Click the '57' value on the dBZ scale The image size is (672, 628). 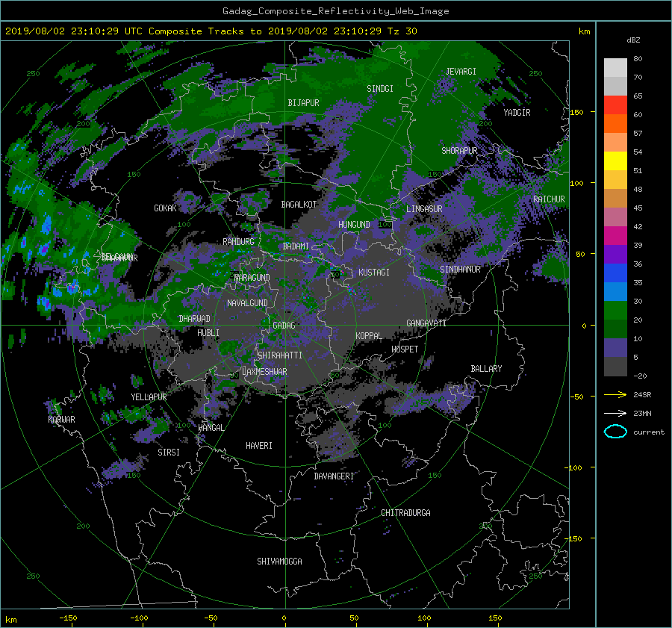[638, 134]
